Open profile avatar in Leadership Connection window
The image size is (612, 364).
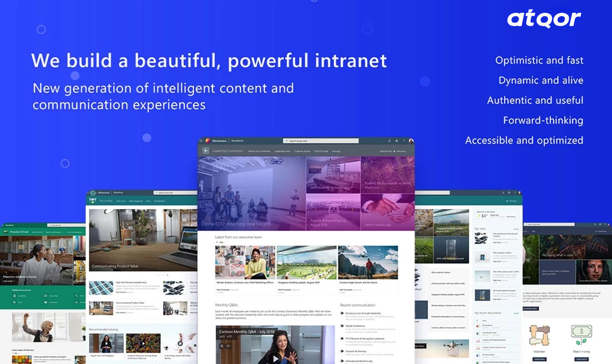pyautogui.click(x=411, y=141)
